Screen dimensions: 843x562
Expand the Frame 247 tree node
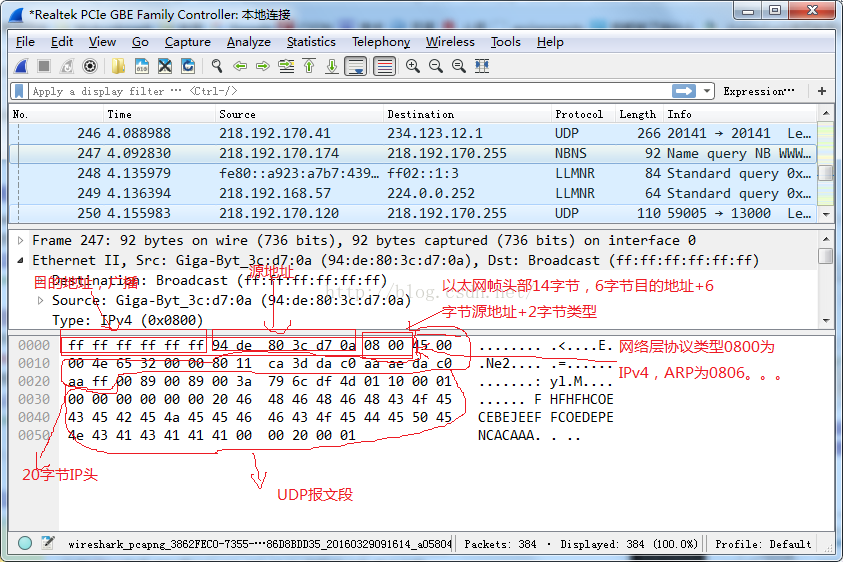click(20, 240)
